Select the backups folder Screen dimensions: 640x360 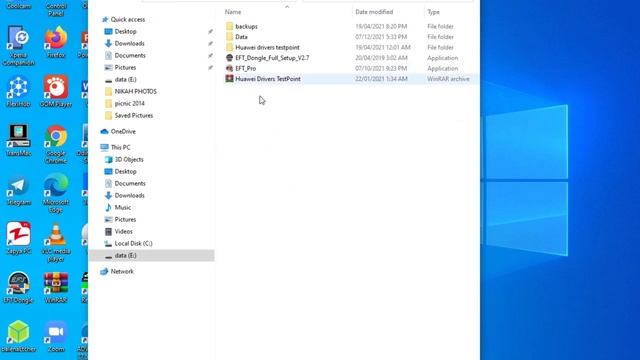tap(246, 26)
